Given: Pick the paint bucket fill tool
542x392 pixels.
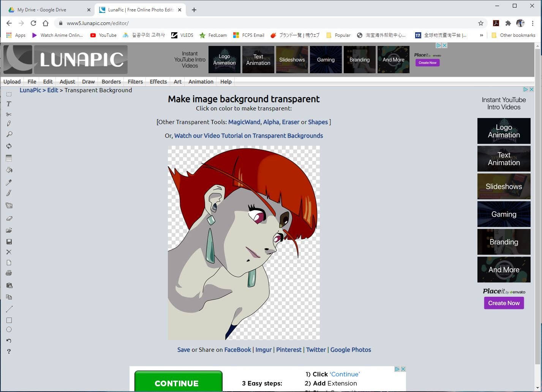Looking at the screenshot, I should (9, 170).
